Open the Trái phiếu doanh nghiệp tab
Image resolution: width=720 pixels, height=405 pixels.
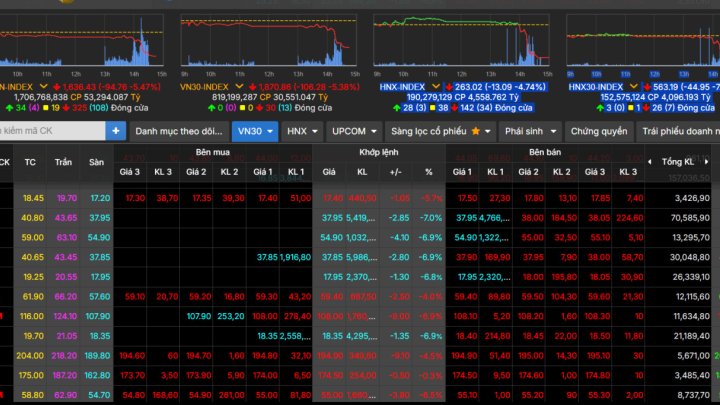click(x=680, y=131)
